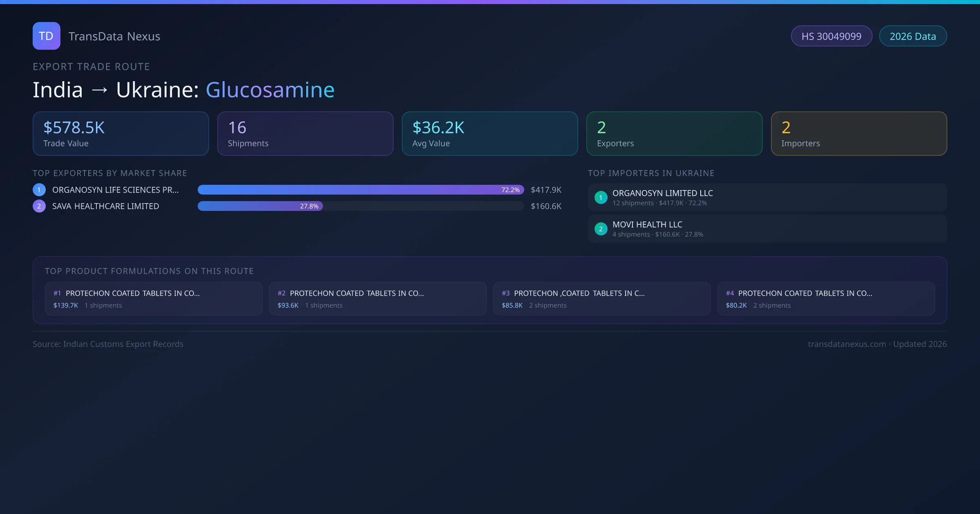Select the 2 Importers card
The width and height of the screenshot is (980, 514).
point(858,134)
